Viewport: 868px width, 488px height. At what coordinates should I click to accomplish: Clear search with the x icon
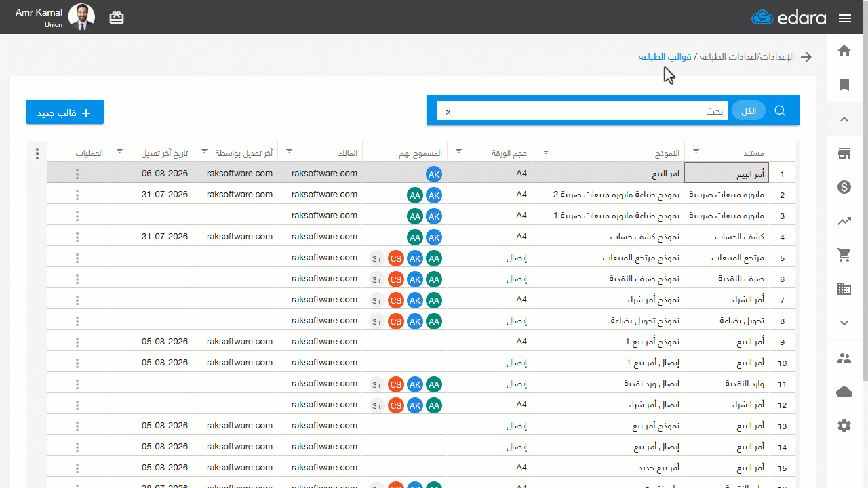[x=448, y=111]
